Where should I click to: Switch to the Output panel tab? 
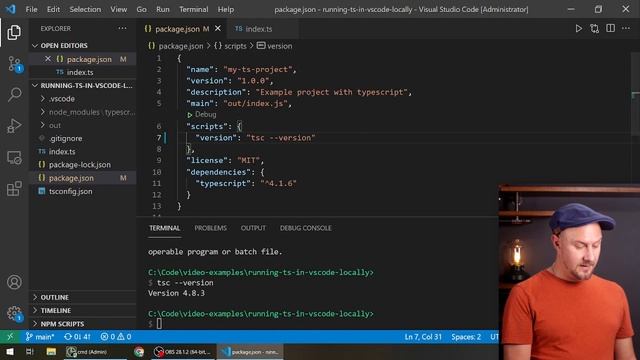click(x=253, y=228)
